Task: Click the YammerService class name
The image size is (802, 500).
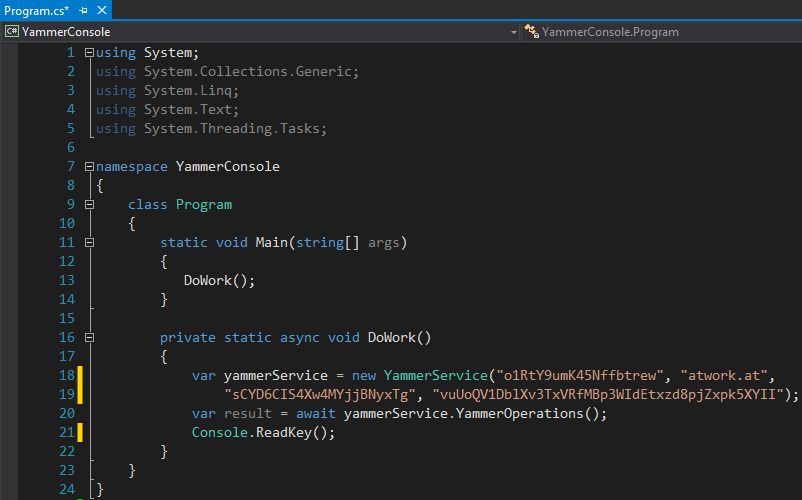Action: pyautogui.click(x=431, y=376)
